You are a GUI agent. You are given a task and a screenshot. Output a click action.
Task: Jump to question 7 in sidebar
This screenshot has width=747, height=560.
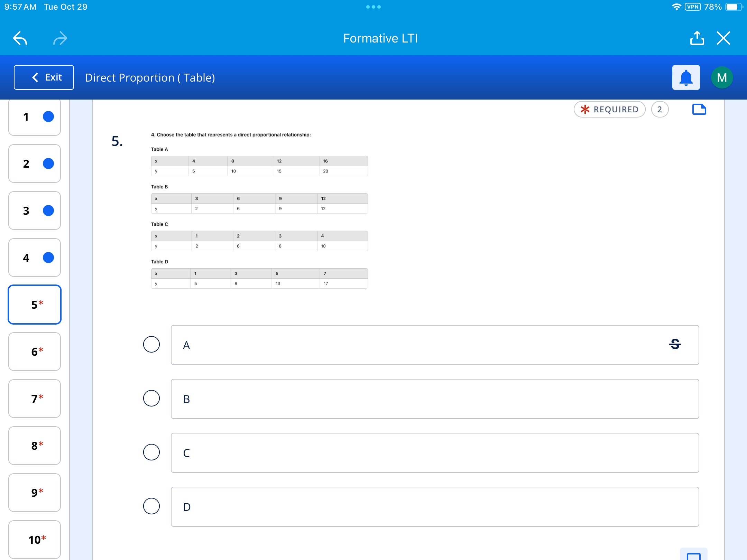pos(35,399)
